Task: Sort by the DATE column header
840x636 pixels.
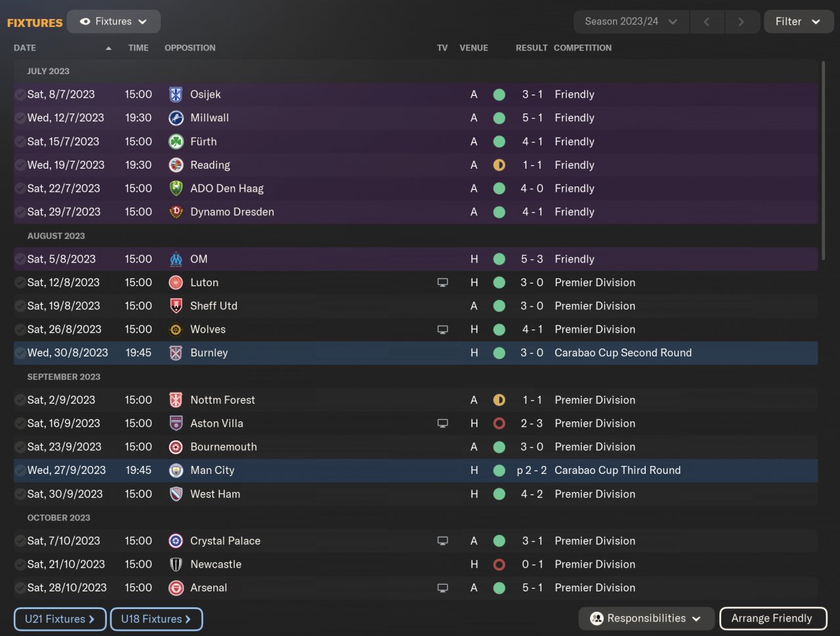Action: click(25, 48)
